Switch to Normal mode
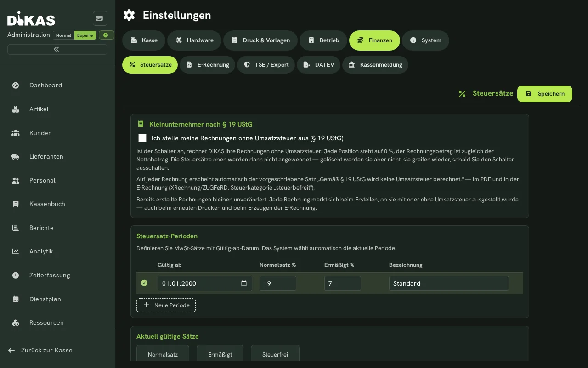This screenshot has width=588, height=368. [63, 35]
